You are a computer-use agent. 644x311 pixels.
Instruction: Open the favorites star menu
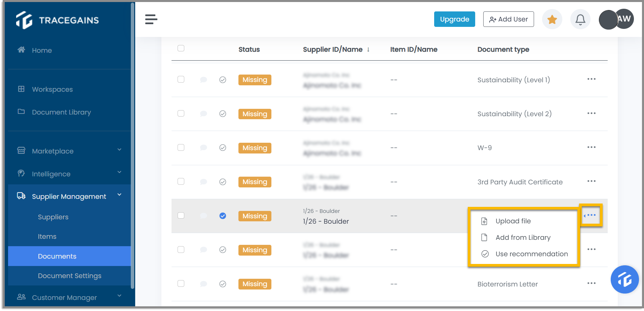pos(552,19)
